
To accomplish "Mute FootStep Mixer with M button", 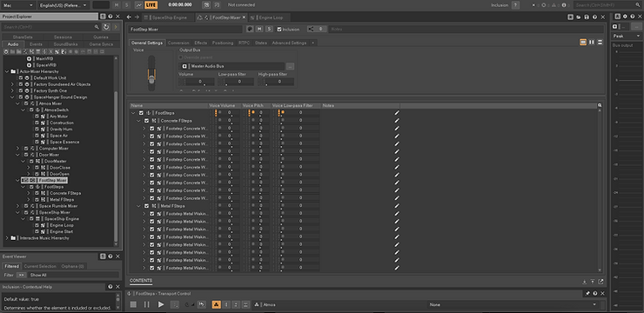I will [259, 29].
